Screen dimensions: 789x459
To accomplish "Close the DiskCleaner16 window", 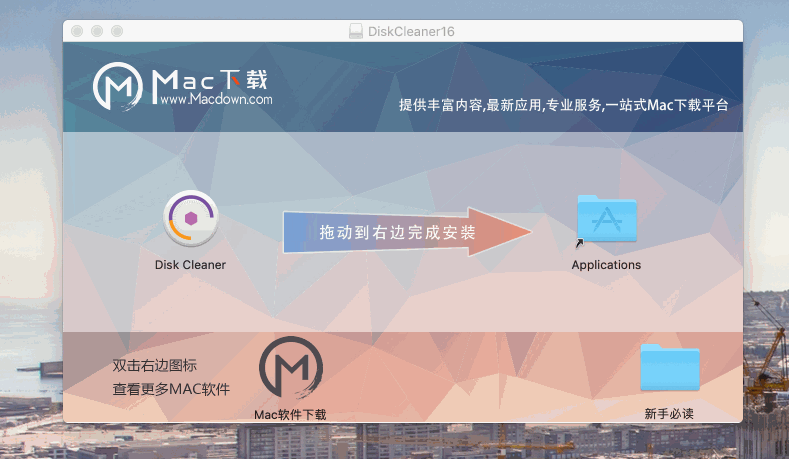I will click(x=77, y=31).
